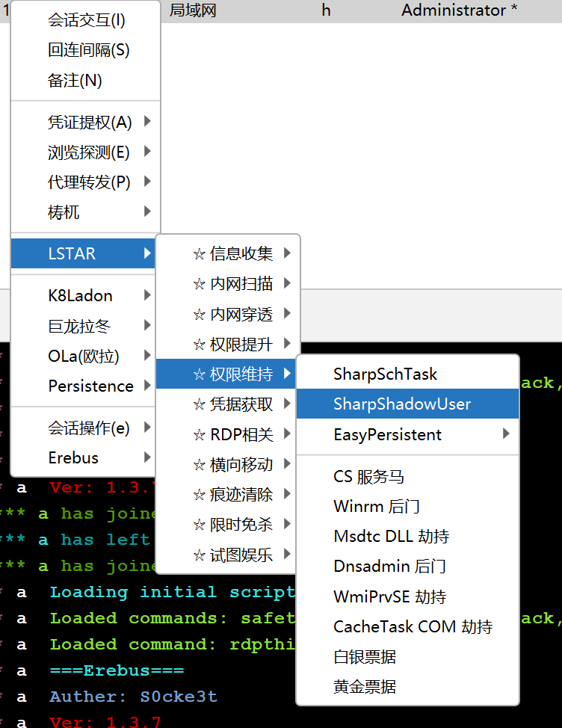This screenshot has width=562, height=728.
Task: Click the Ver: 1.3.7 console line at bottom
Action: (x=105, y=722)
